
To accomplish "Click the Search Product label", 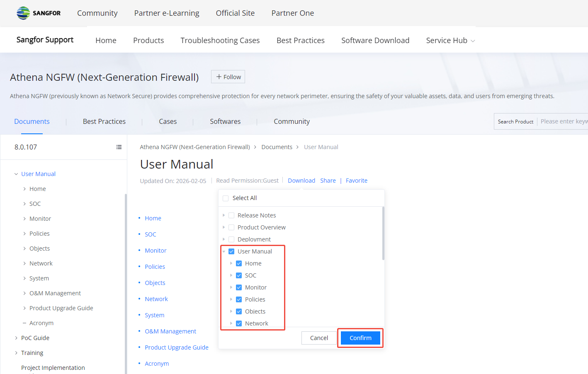I will [515, 121].
